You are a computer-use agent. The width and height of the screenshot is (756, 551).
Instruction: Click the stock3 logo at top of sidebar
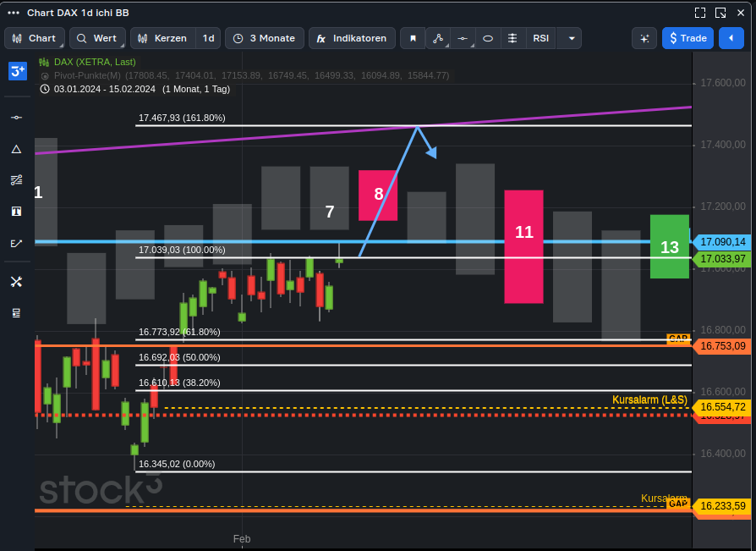tap(16, 72)
